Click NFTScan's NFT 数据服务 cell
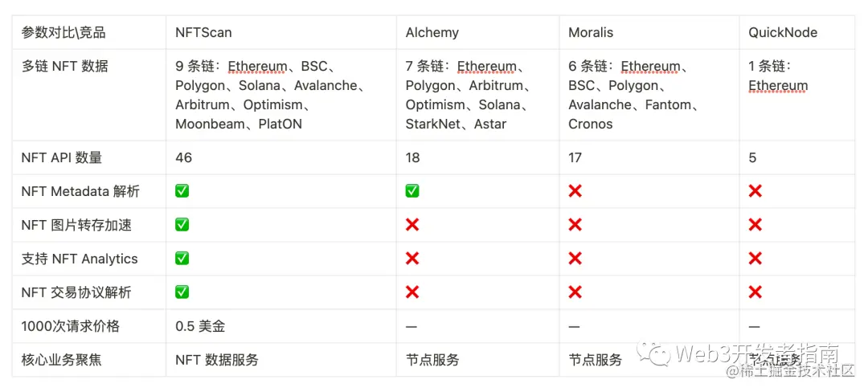 pyautogui.click(x=217, y=360)
